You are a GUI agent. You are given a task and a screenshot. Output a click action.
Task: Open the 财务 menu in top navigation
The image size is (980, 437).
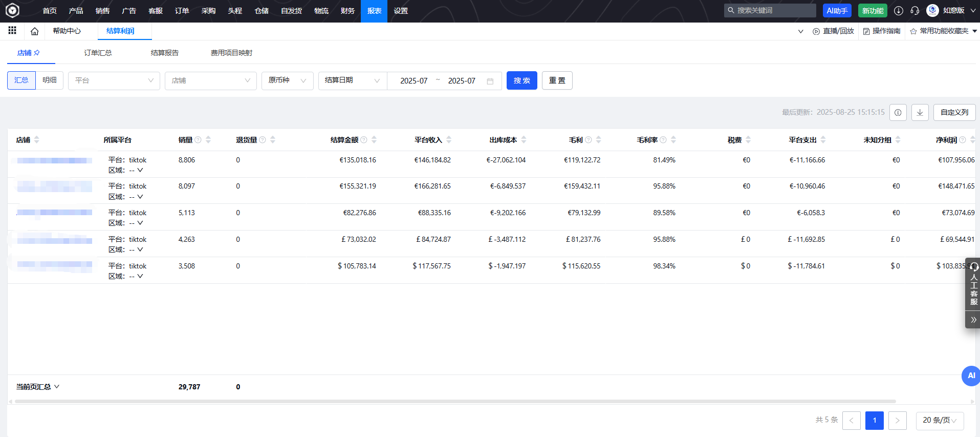pos(347,11)
